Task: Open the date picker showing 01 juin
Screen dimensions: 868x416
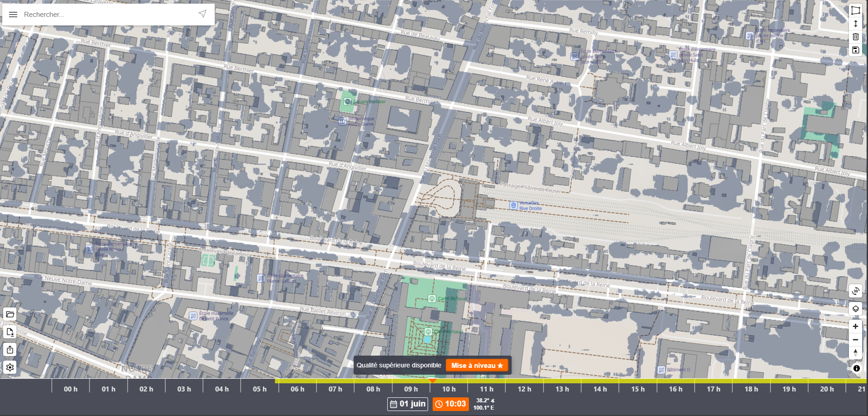Action: click(408, 404)
